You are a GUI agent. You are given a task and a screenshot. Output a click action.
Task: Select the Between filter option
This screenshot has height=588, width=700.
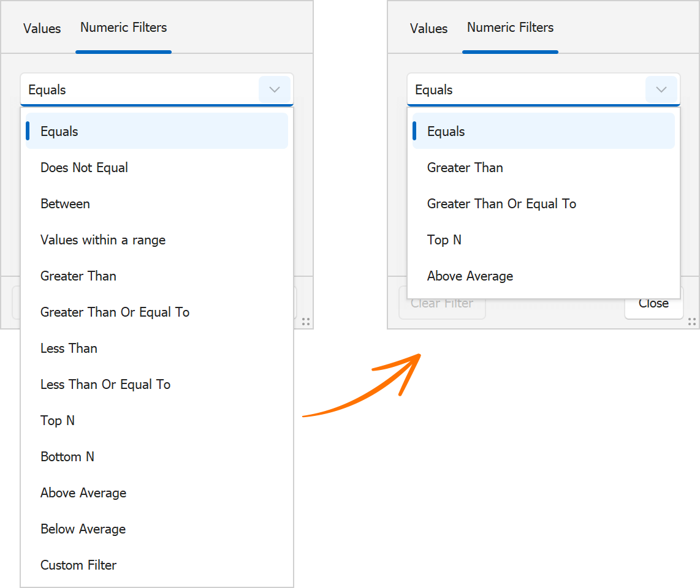tap(157, 203)
